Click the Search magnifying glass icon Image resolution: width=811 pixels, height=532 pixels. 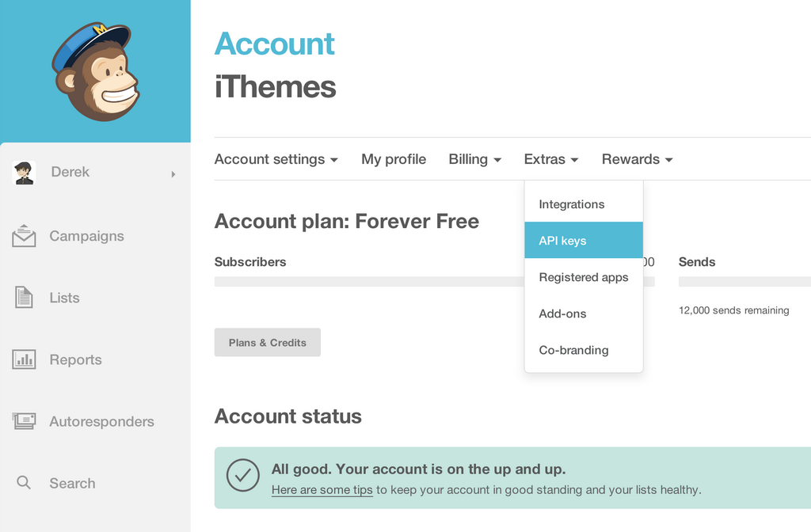pyautogui.click(x=24, y=483)
